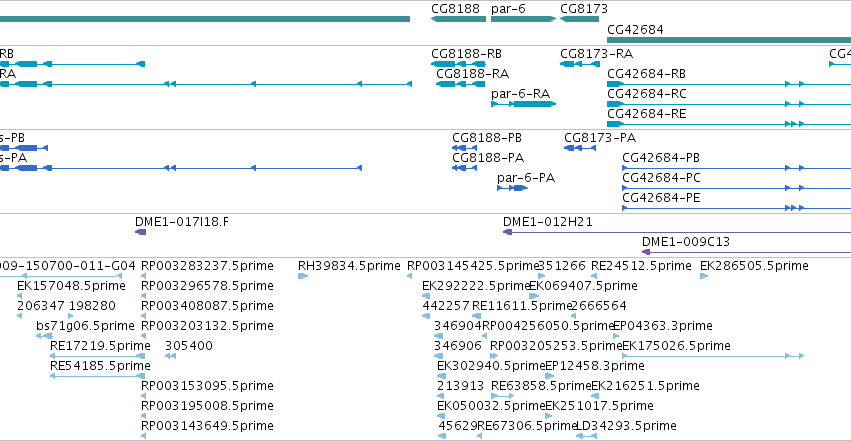The width and height of the screenshot is (851, 441).
Task: Select the CG42684-PE protein feature line
Action: (x=736, y=208)
